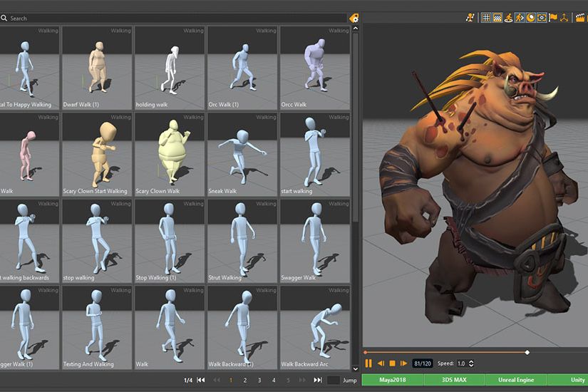This screenshot has width=588, height=392.
Task: Click the camera focus frame icon
Action: click(542, 17)
